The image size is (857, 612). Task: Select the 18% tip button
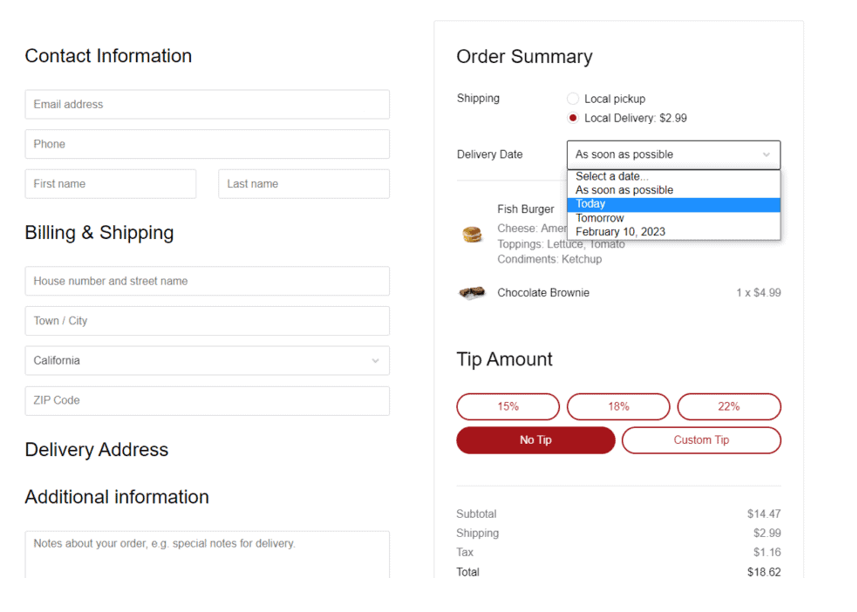[618, 407]
